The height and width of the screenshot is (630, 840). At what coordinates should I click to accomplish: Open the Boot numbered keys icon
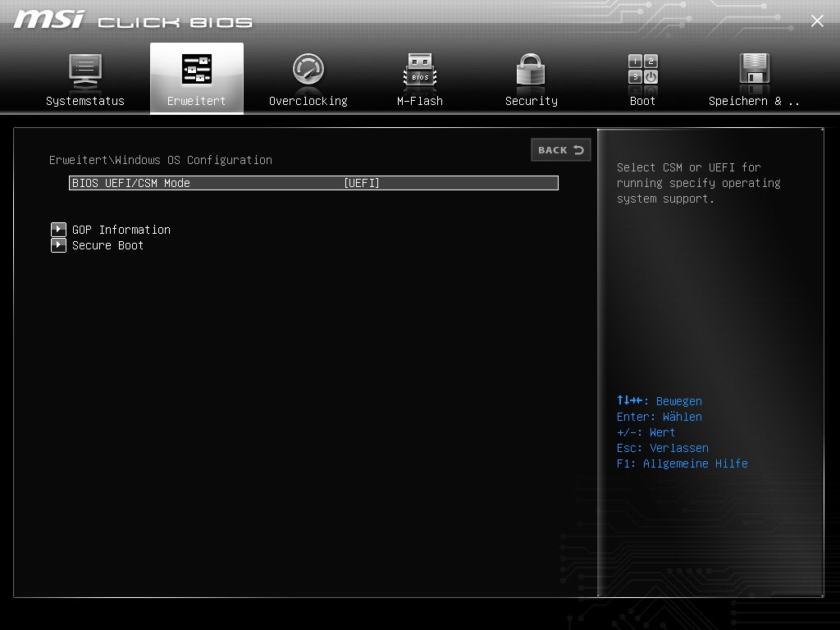point(643,70)
